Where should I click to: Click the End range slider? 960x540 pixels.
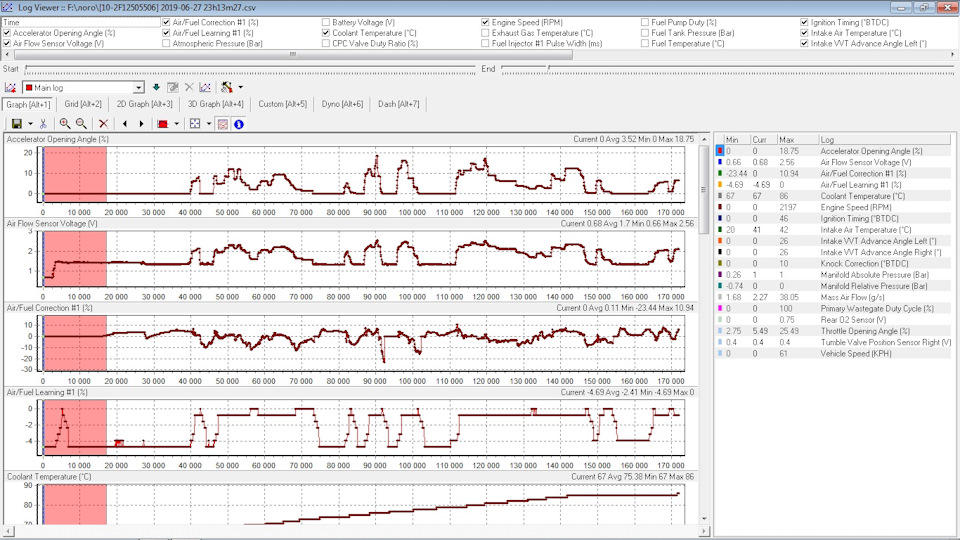tap(727, 69)
